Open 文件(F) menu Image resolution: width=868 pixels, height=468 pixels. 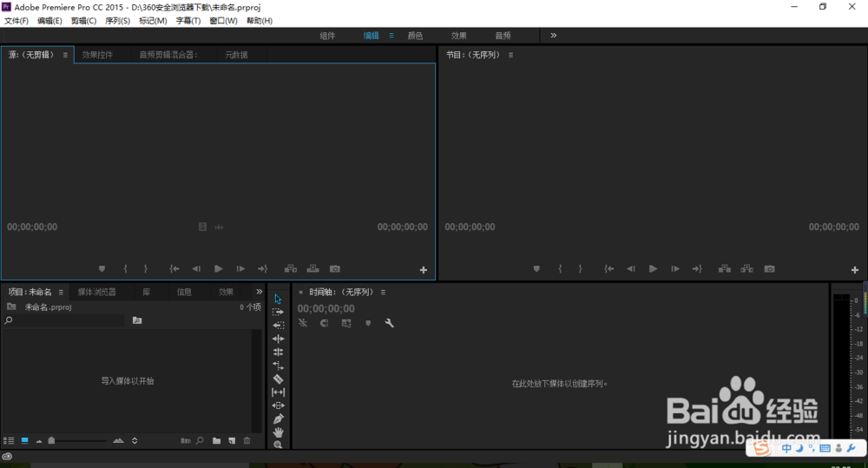[x=16, y=21]
